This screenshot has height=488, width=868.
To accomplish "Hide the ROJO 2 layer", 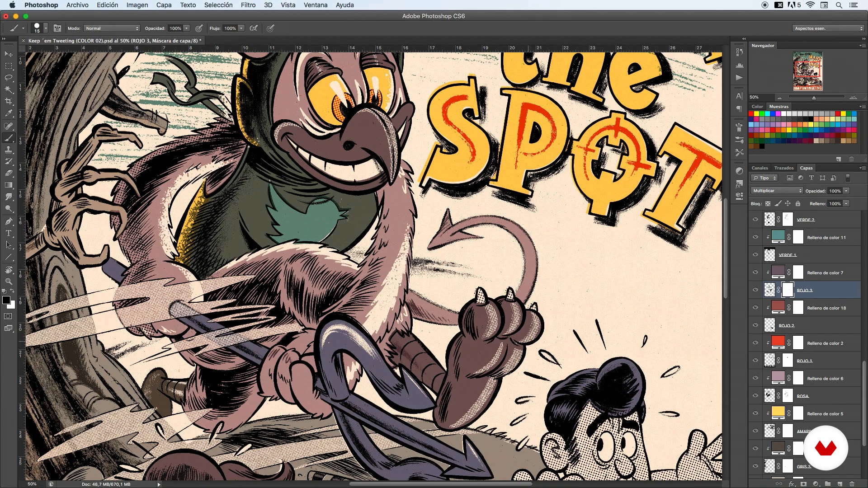I will tap(755, 325).
